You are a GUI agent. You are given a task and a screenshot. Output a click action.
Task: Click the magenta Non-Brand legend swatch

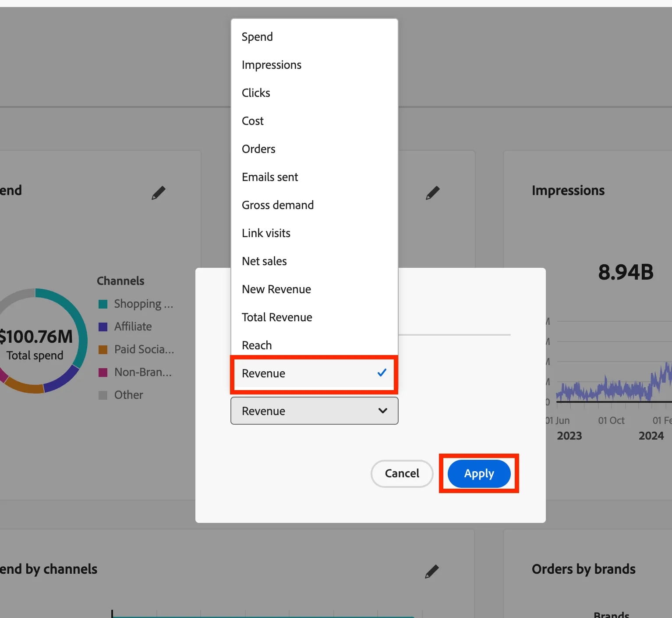point(103,373)
